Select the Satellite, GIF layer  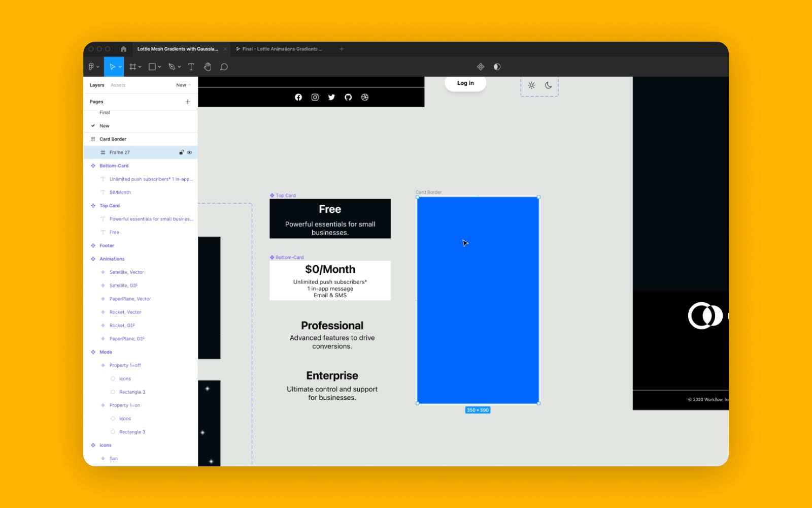[124, 285]
